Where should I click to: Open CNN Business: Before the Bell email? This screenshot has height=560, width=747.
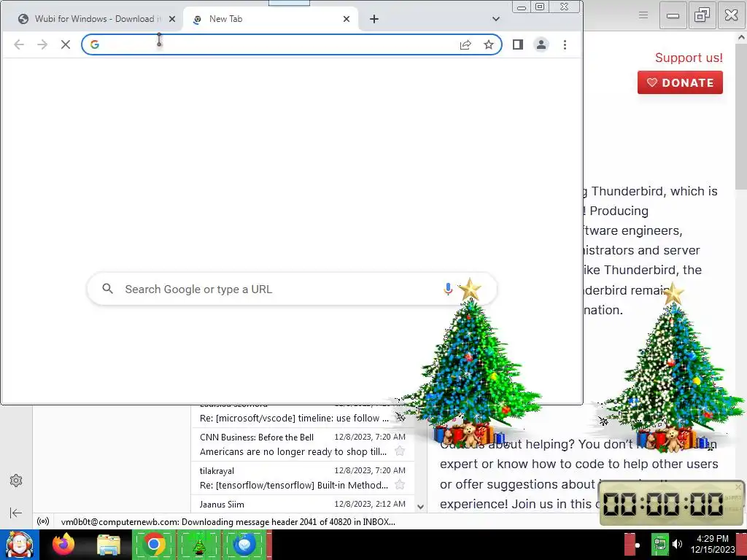tap(303, 444)
